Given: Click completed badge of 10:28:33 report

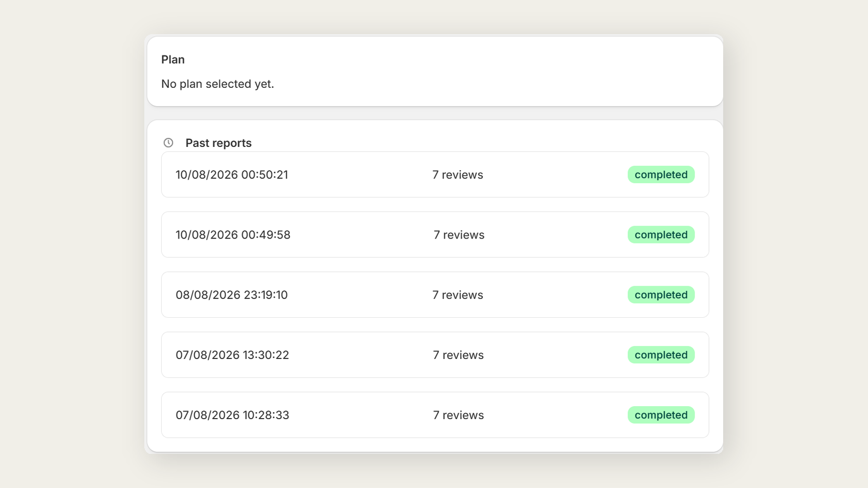Looking at the screenshot, I should [661, 415].
